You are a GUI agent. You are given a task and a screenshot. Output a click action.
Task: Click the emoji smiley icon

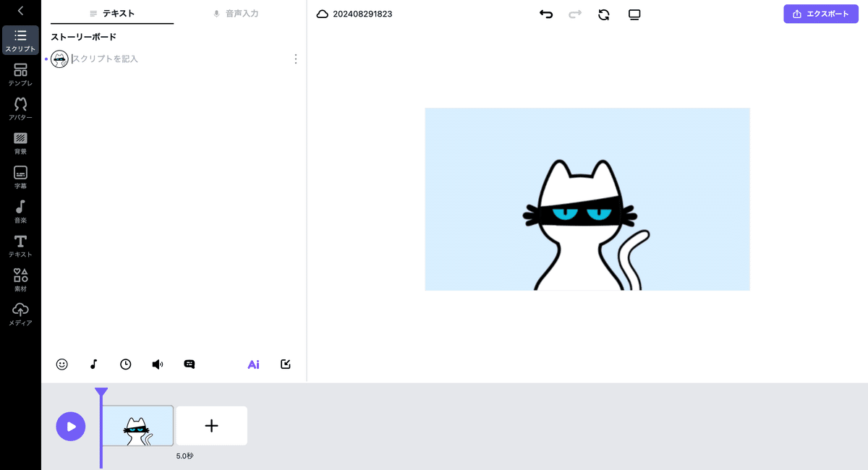[x=61, y=364]
